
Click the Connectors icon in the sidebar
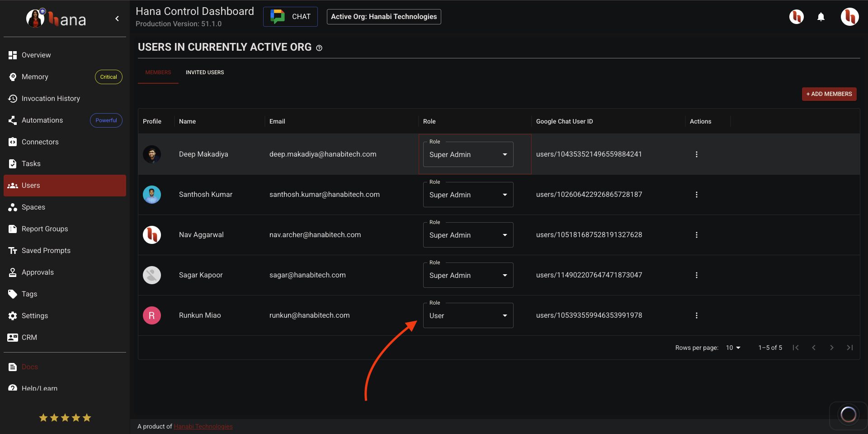tap(13, 142)
